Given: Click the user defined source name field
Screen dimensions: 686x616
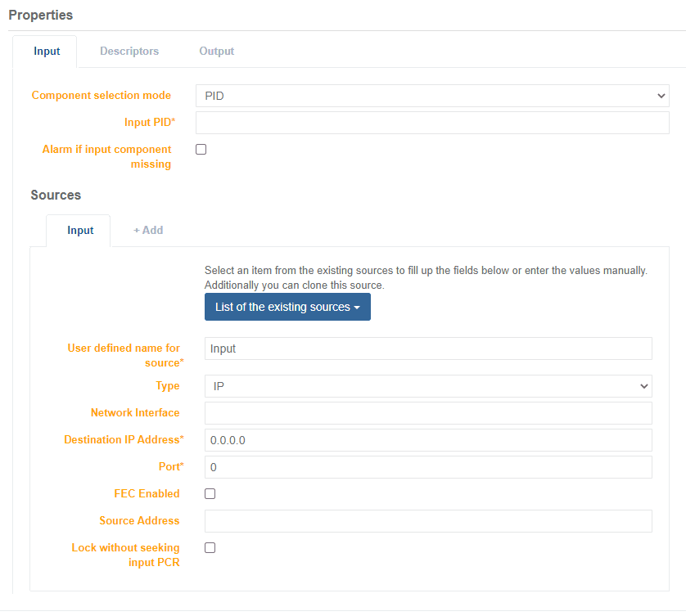Looking at the screenshot, I should pyautogui.click(x=427, y=348).
